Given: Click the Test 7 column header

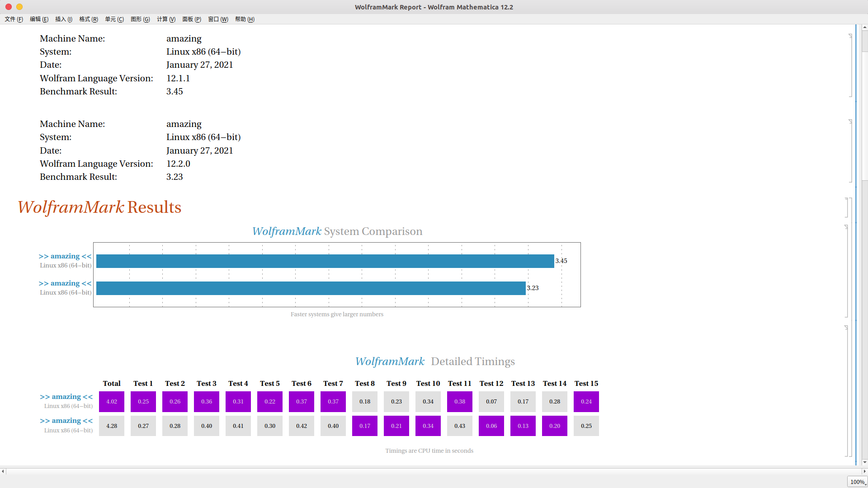Looking at the screenshot, I should [x=333, y=384].
